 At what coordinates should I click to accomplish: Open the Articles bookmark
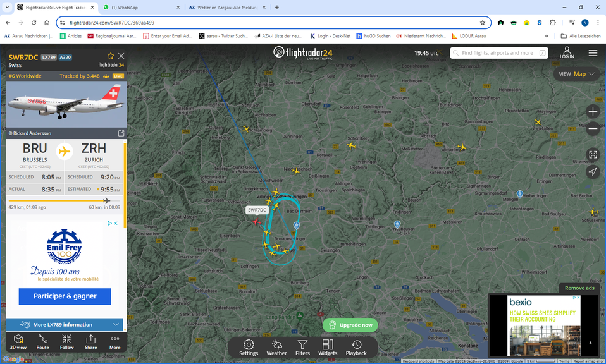pos(71,36)
